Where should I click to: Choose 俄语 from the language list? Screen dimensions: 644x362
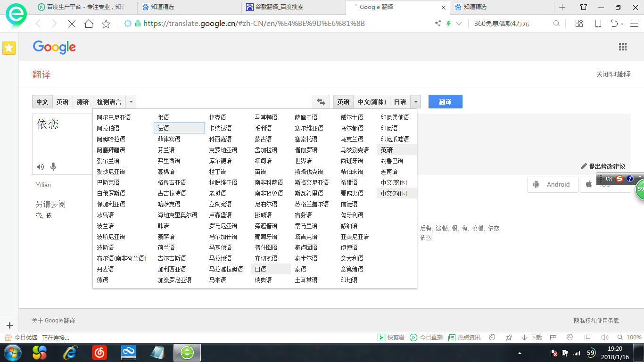coord(164,117)
